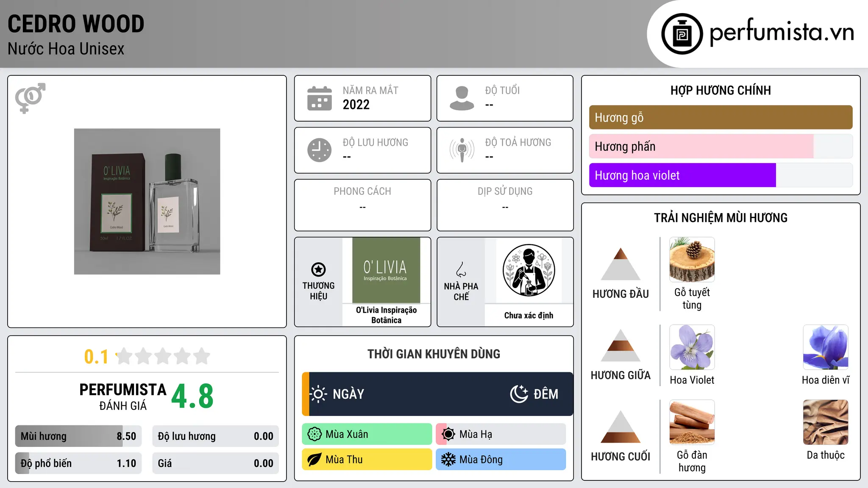The image size is (868, 488).
Task: Click the rating stars row
Action: 163,356
